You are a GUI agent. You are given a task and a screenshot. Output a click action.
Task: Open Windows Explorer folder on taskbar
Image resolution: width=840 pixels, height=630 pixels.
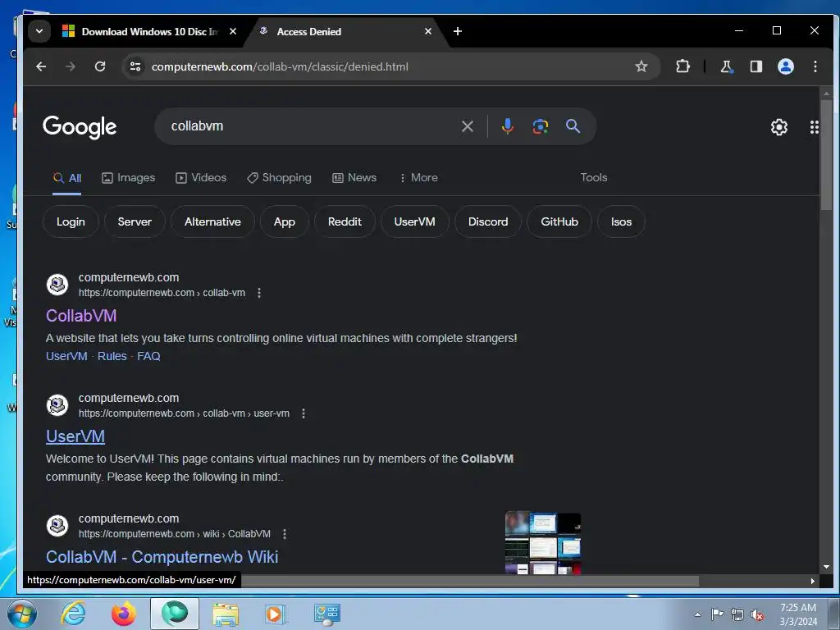(x=226, y=614)
